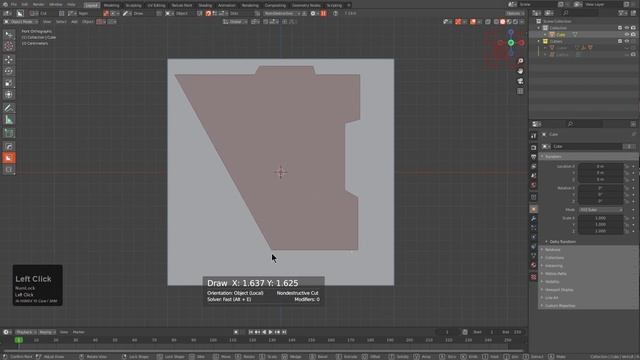
Task: Switch perspective/orthographic grid icon
Action: click(x=520, y=91)
